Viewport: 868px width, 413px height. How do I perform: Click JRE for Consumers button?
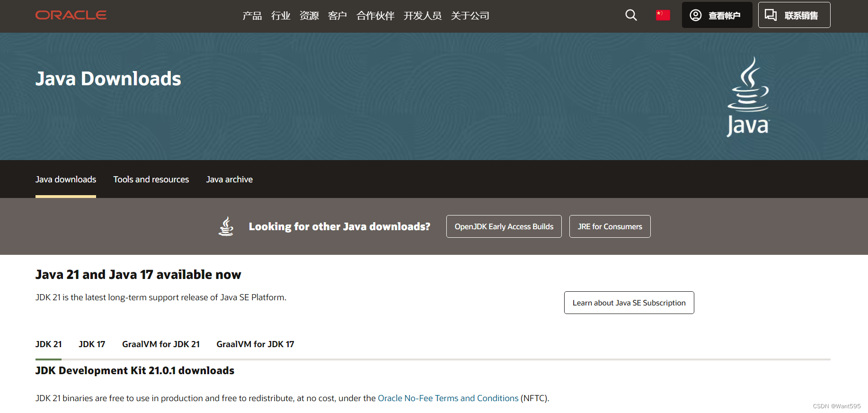(610, 226)
